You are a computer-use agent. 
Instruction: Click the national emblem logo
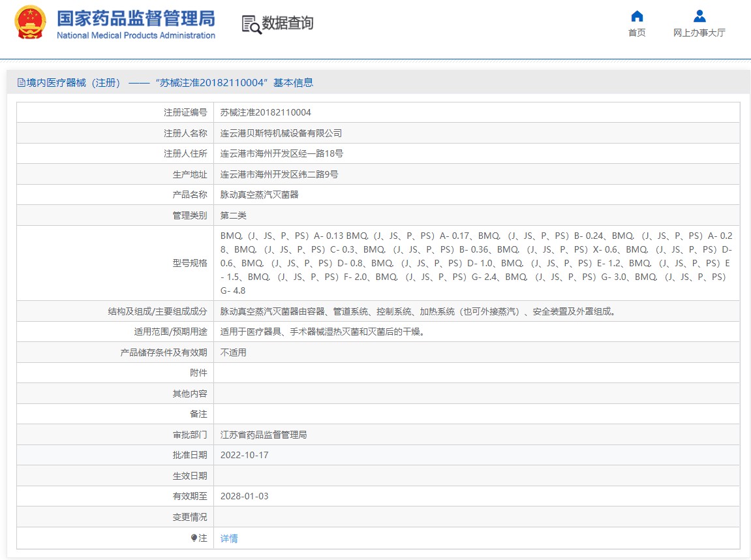point(30,22)
